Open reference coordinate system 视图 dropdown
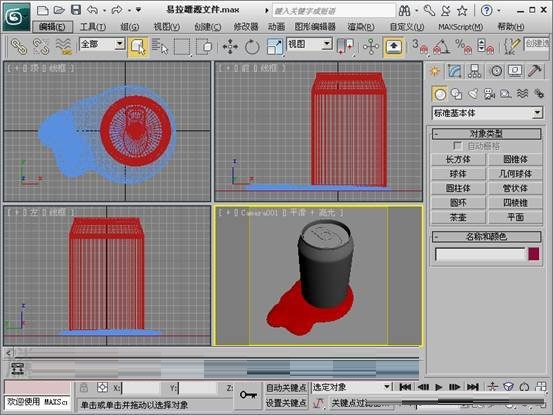 pos(327,44)
